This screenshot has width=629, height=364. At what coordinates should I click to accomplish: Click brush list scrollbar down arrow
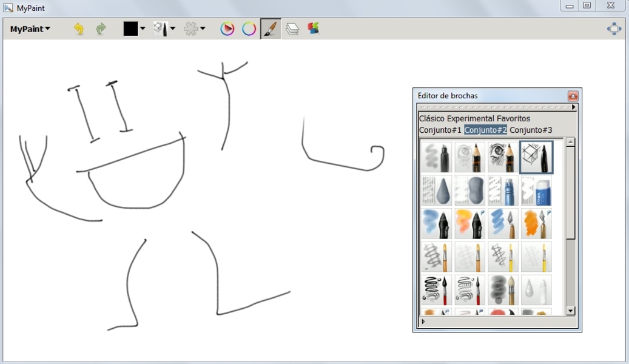[x=570, y=311]
